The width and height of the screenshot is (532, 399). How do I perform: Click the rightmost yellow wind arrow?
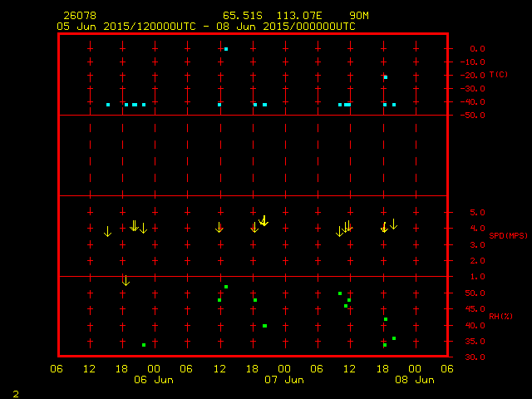click(x=393, y=224)
